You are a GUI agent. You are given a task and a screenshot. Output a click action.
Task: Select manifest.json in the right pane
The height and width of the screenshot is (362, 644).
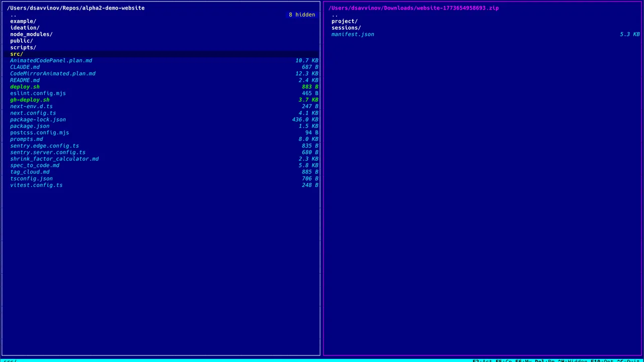(x=353, y=34)
